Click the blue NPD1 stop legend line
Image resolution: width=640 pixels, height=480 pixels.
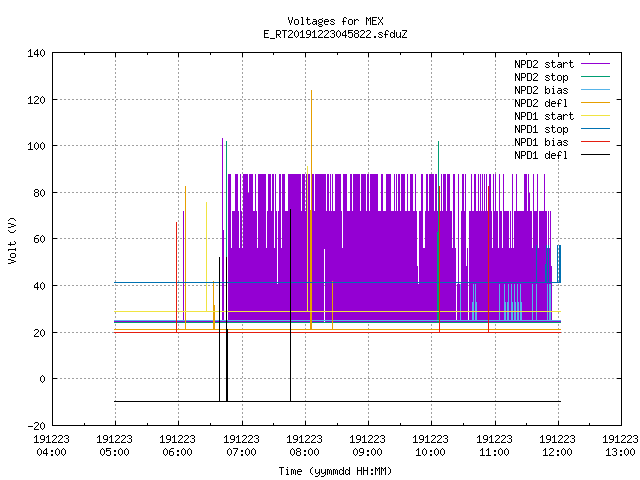tap(596, 129)
